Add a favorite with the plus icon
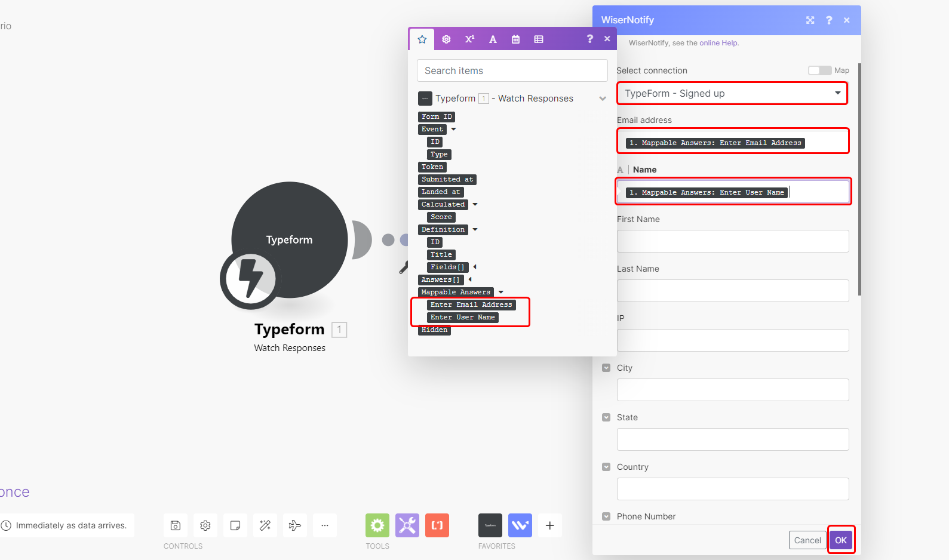The height and width of the screenshot is (560, 949). [x=550, y=525]
